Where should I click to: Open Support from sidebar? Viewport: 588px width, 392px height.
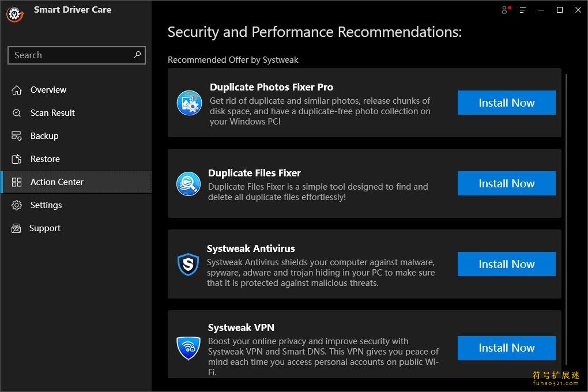coord(76,228)
